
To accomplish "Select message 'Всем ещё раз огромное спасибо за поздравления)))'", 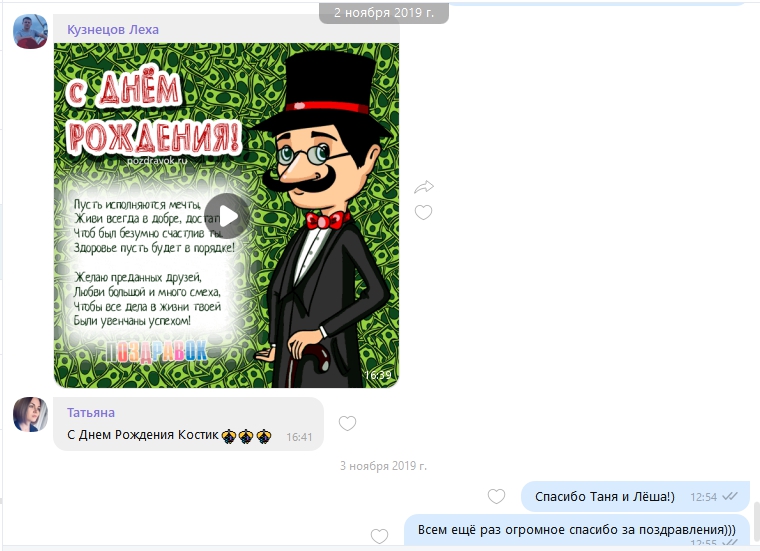I will (x=577, y=530).
